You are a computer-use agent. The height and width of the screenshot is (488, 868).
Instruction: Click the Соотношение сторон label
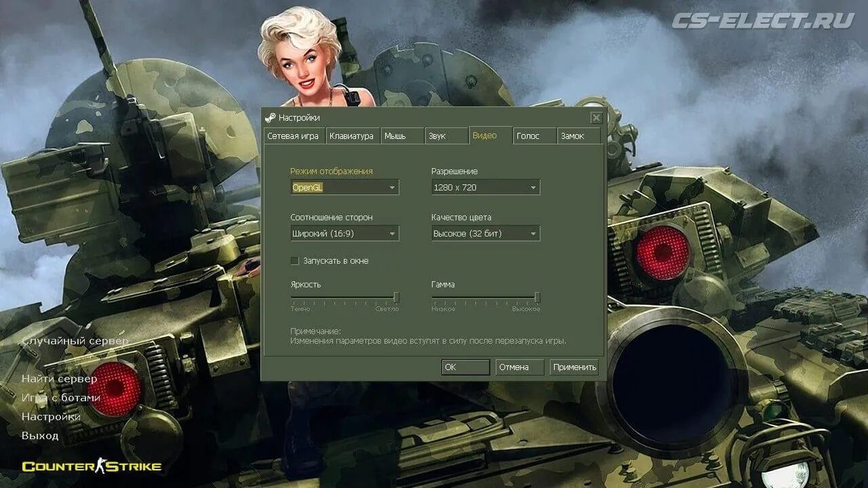[x=332, y=218]
